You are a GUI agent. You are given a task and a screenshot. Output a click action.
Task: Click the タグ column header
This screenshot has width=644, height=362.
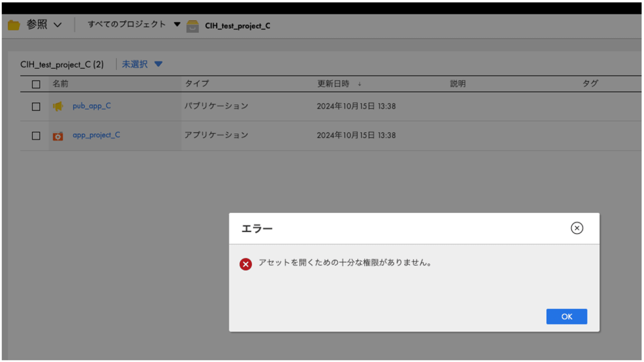tap(590, 83)
